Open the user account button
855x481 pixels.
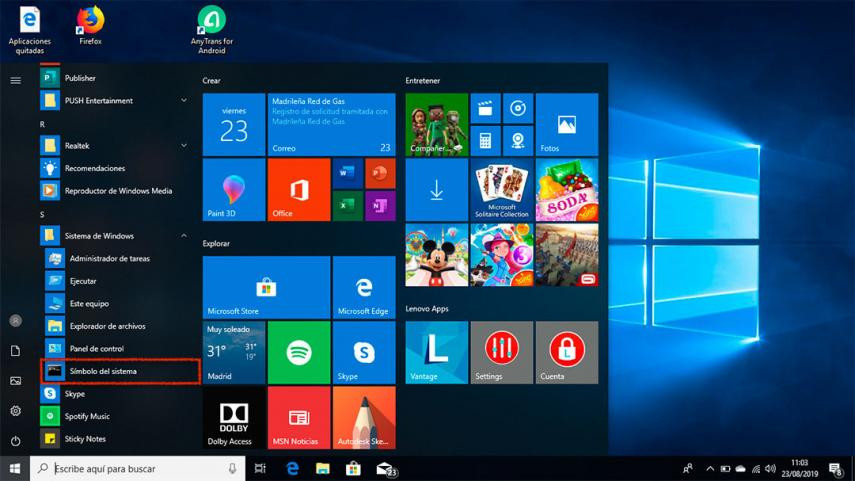click(16, 321)
